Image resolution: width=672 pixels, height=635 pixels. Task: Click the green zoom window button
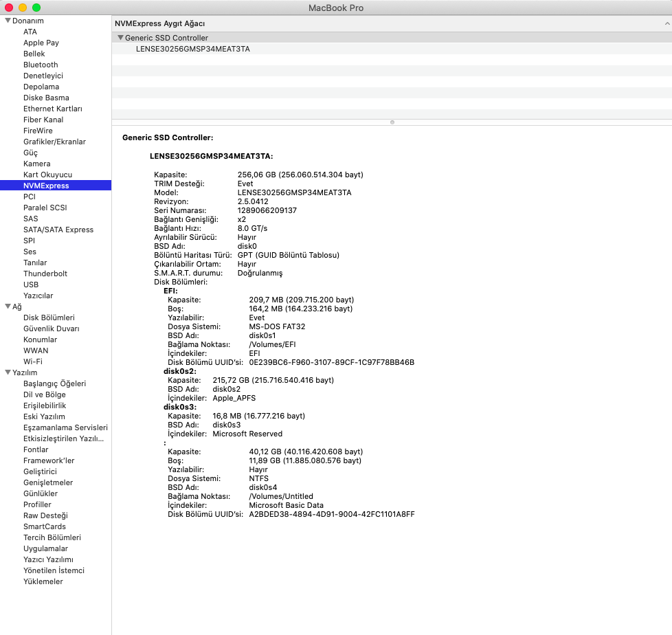36,8
